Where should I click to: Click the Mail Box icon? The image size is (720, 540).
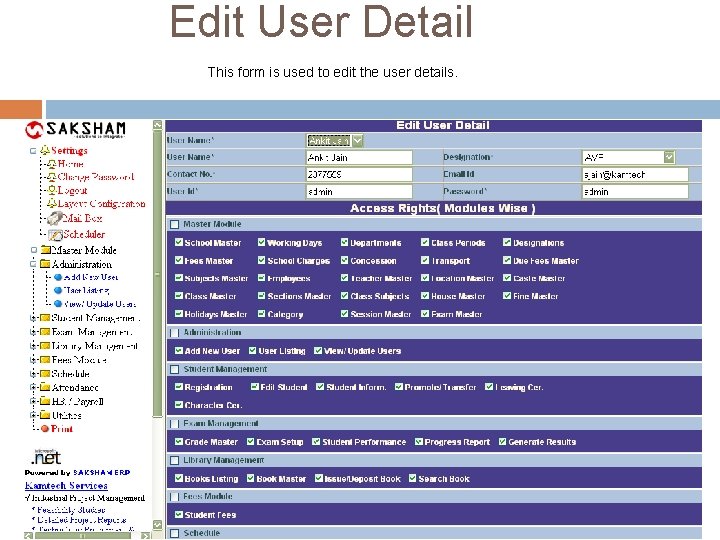tap(55, 218)
